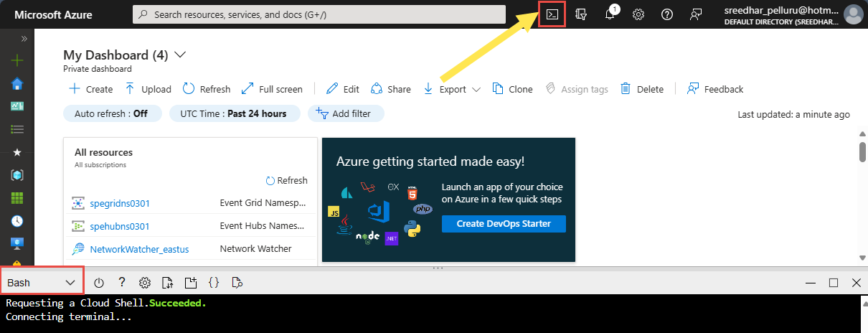Image resolution: width=868 pixels, height=333 pixels.
Task: Open Dashboard icon in sidebar
Action: point(17,106)
